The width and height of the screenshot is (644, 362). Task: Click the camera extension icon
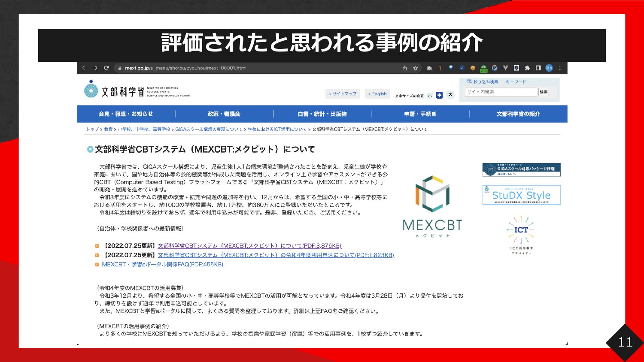429,68
